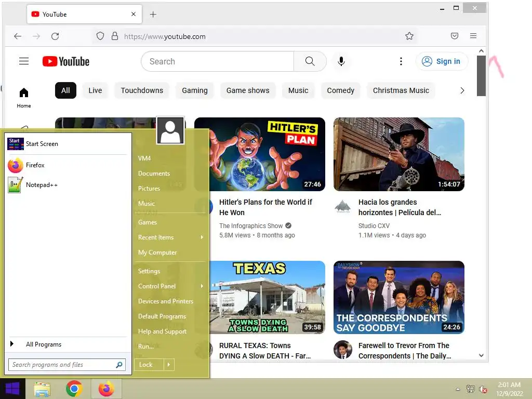Expand Control Panel submenu arrow
Image resolution: width=532 pixels, height=399 pixels.
(202, 286)
